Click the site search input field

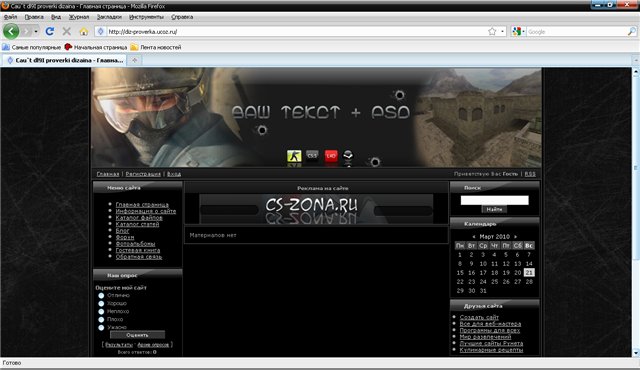pyautogui.click(x=494, y=200)
